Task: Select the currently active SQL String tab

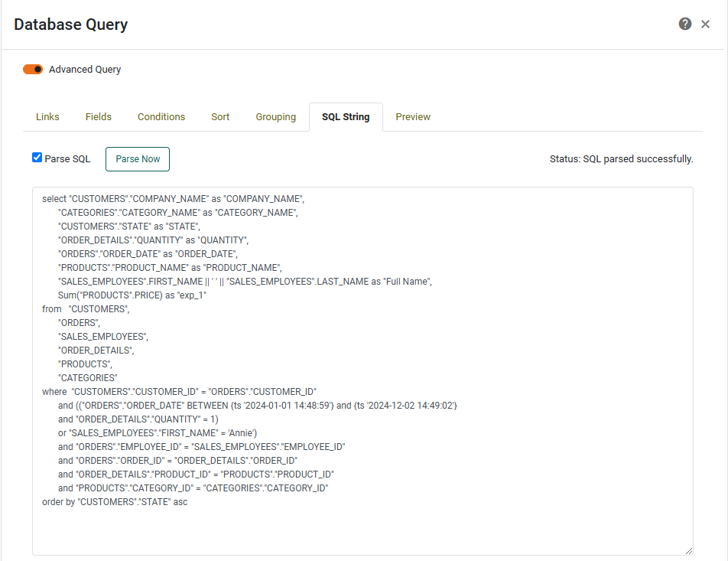Action: [345, 116]
